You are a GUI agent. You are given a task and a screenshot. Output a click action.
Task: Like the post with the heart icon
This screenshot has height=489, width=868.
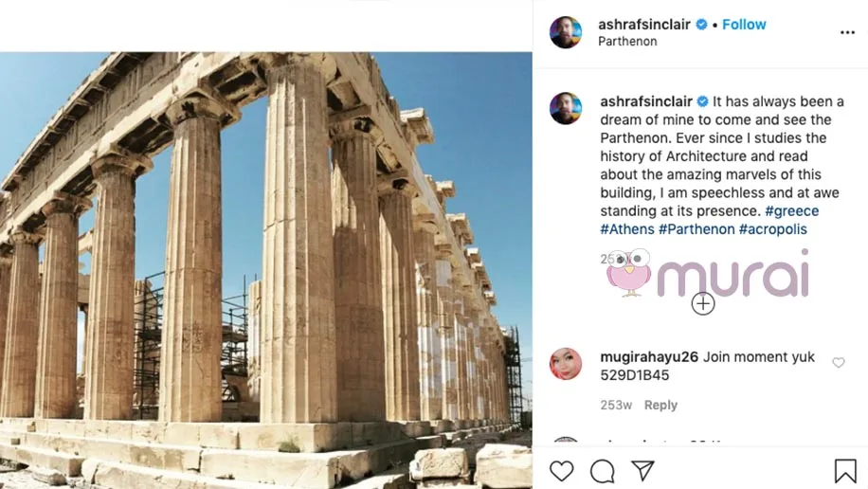pos(561,471)
